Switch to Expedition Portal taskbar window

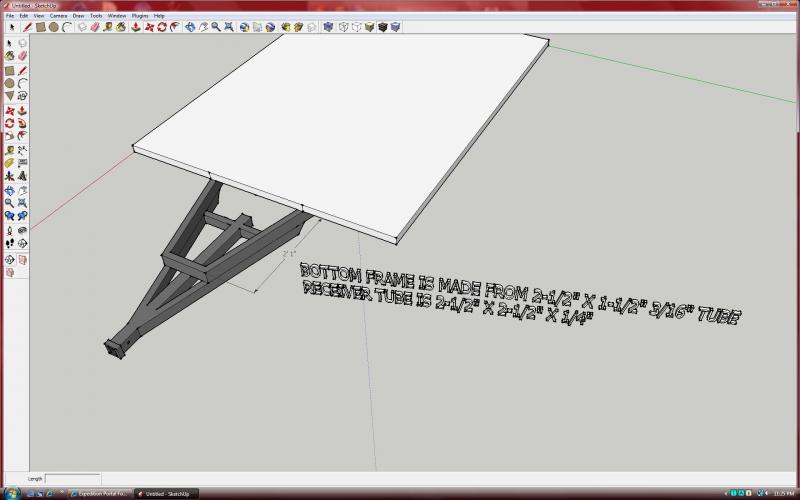99,493
